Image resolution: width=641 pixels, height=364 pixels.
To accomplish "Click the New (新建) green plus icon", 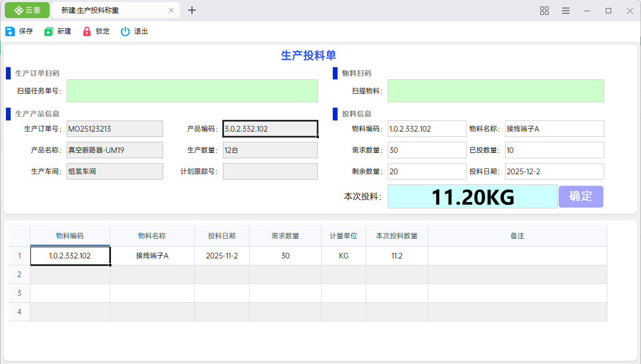I will point(49,31).
